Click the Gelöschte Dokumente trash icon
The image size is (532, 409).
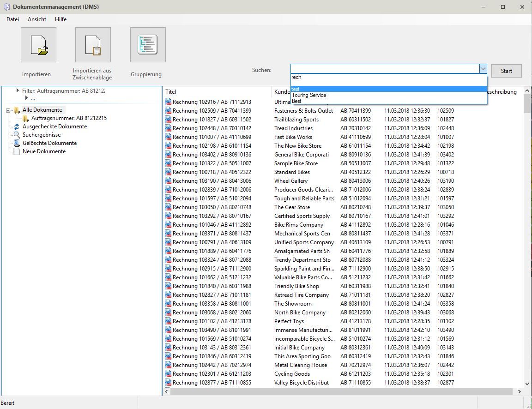click(17, 143)
